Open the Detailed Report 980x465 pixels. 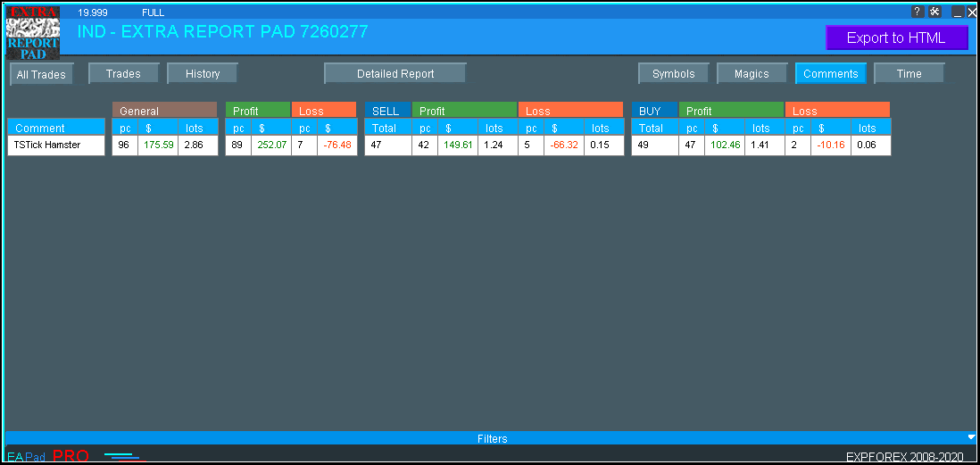click(x=395, y=74)
